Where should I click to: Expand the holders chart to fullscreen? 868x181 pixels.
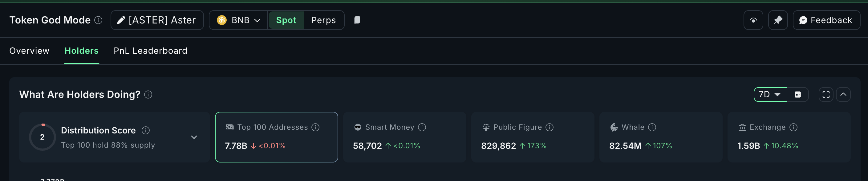(826, 95)
